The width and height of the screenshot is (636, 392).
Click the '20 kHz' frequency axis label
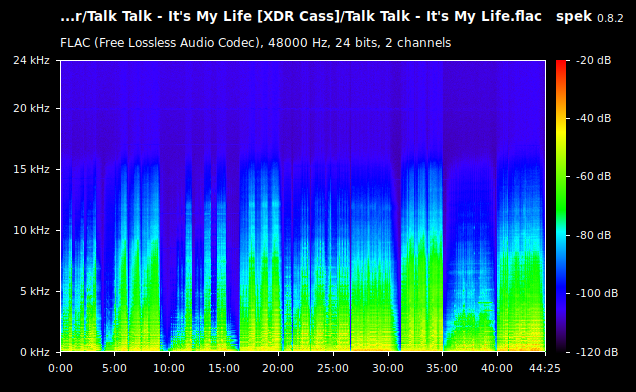[31, 108]
